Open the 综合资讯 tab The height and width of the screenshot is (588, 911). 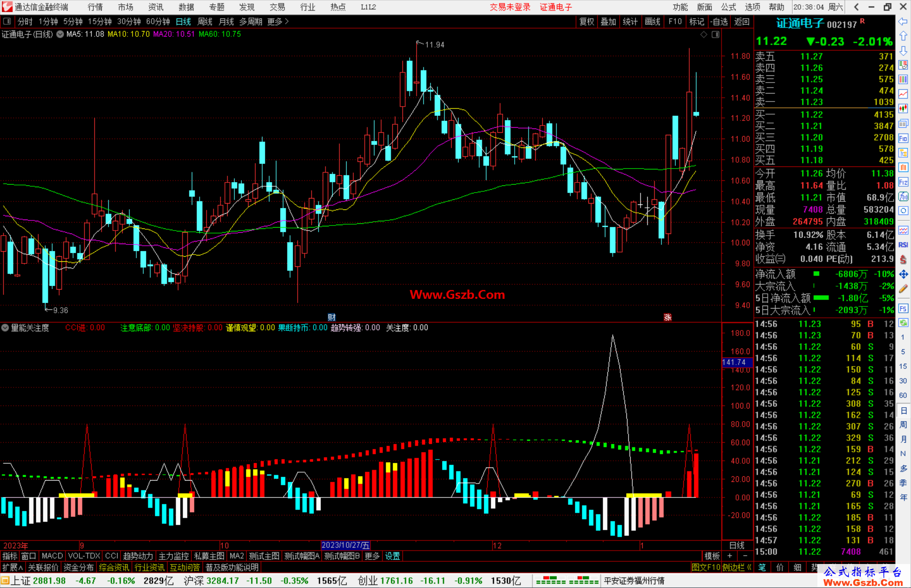[x=114, y=567]
